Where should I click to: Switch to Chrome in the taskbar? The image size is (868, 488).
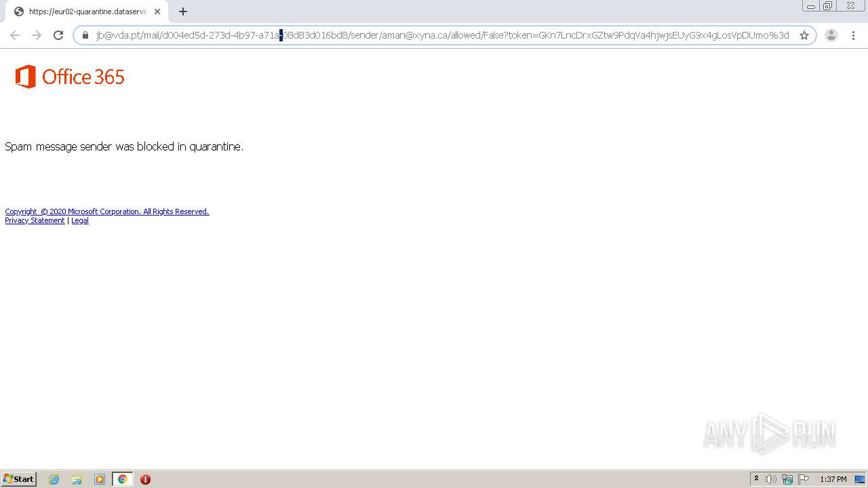tap(122, 479)
